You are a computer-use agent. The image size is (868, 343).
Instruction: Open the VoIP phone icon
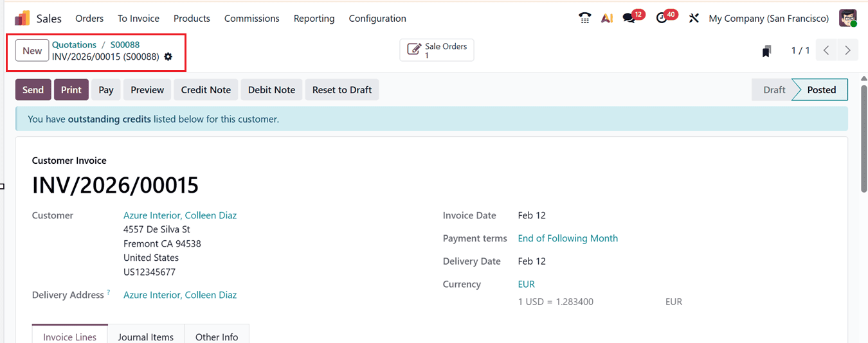(584, 18)
